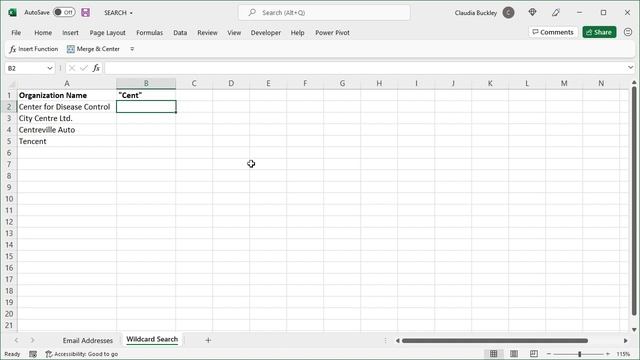Open the File menu
This screenshot has width=640, height=360.
click(16, 33)
